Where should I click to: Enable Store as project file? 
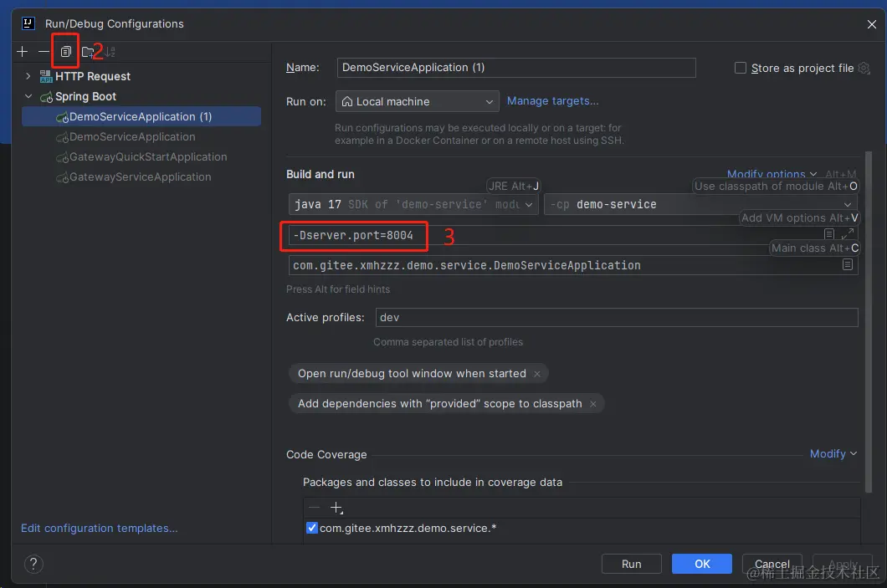pyautogui.click(x=740, y=68)
